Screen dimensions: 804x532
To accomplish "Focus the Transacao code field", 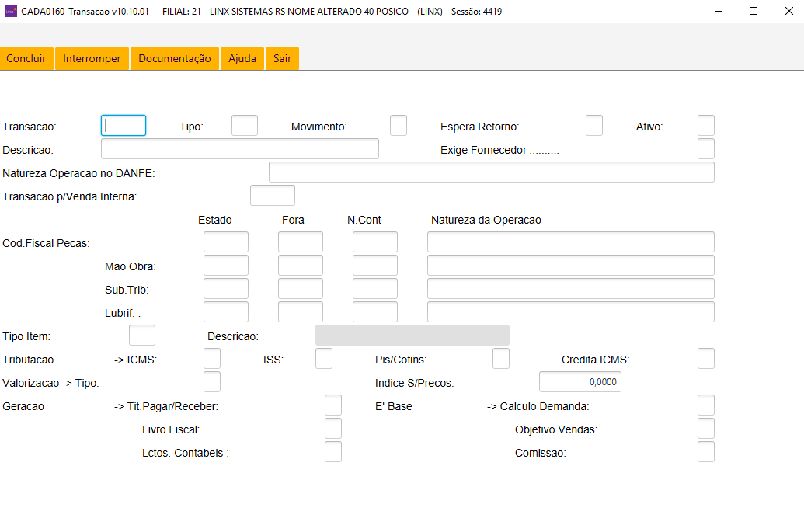I will click(124, 126).
